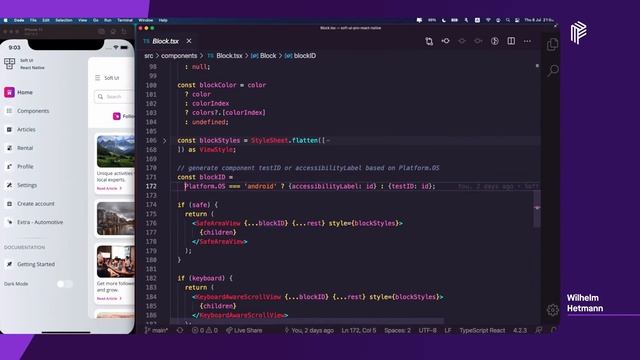The height and width of the screenshot is (360, 640).
Task: Click 'LF' end of line setting
Action: coord(448,330)
